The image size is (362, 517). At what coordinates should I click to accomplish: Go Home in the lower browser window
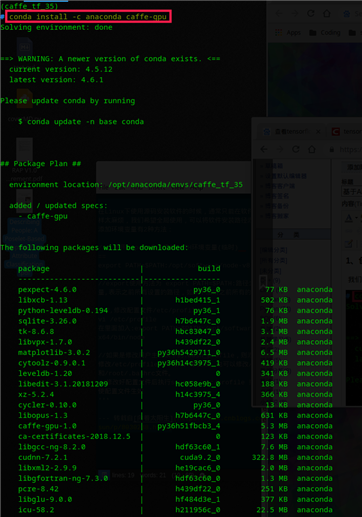tap(312, 149)
